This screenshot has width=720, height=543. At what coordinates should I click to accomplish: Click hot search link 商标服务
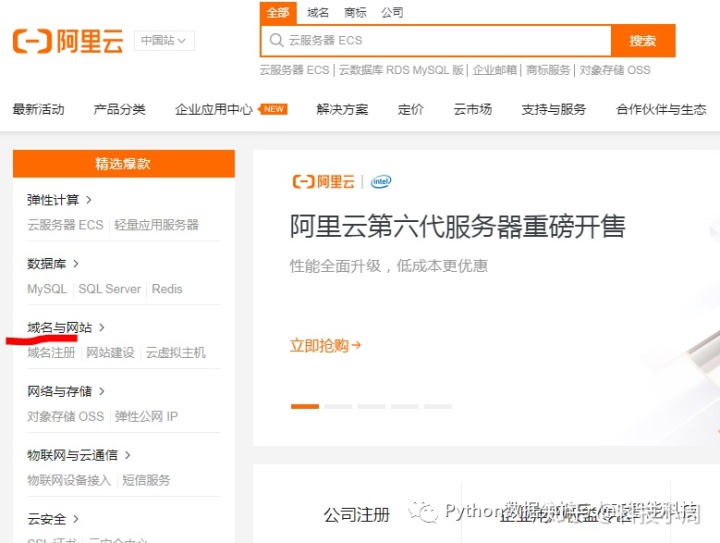click(548, 70)
